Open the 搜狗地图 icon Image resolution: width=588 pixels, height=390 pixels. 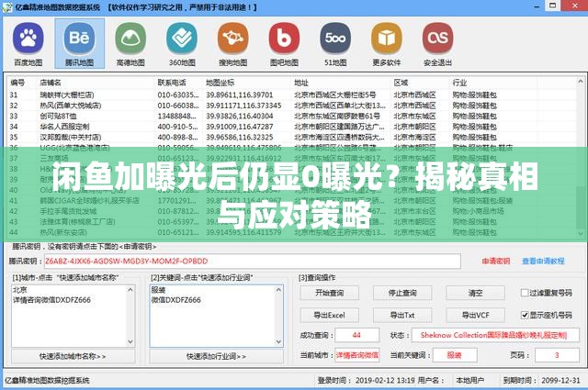[x=232, y=44]
